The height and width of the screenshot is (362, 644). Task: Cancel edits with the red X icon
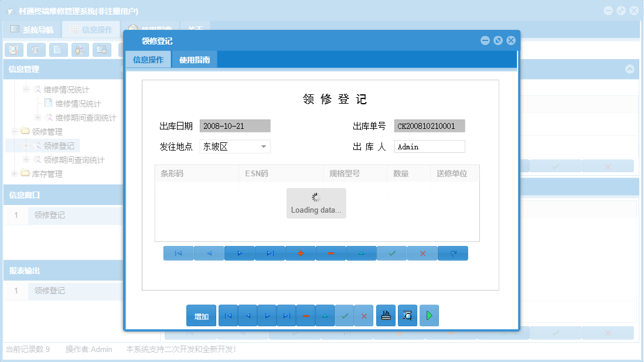point(422,253)
